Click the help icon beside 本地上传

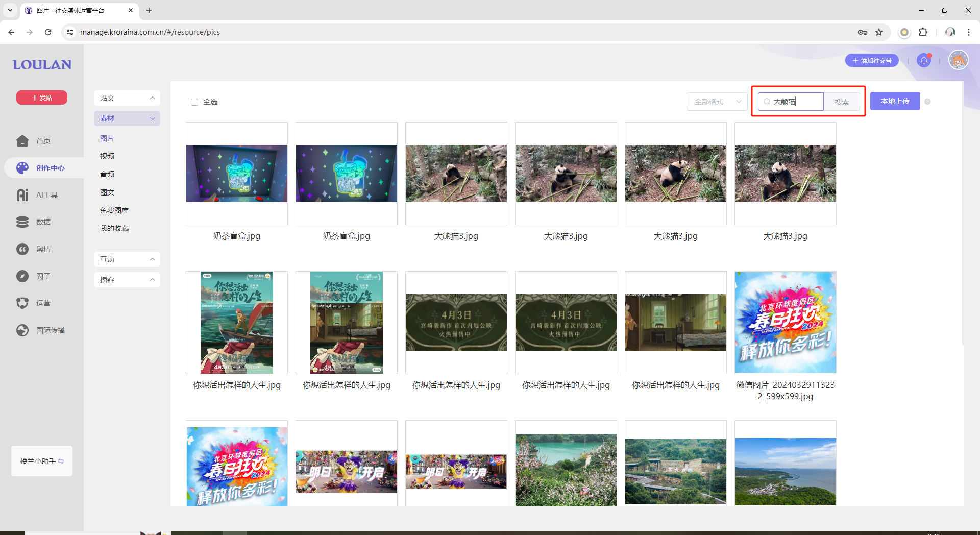pyautogui.click(x=927, y=102)
